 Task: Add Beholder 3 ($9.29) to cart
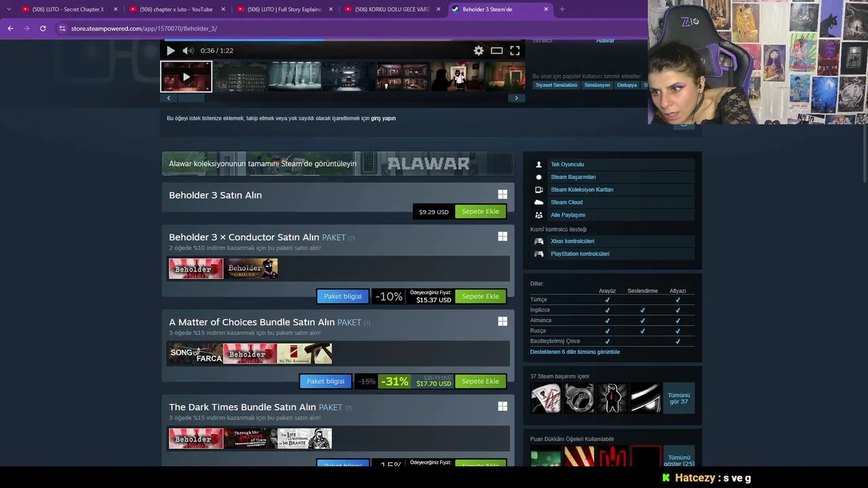tap(480, 211)
